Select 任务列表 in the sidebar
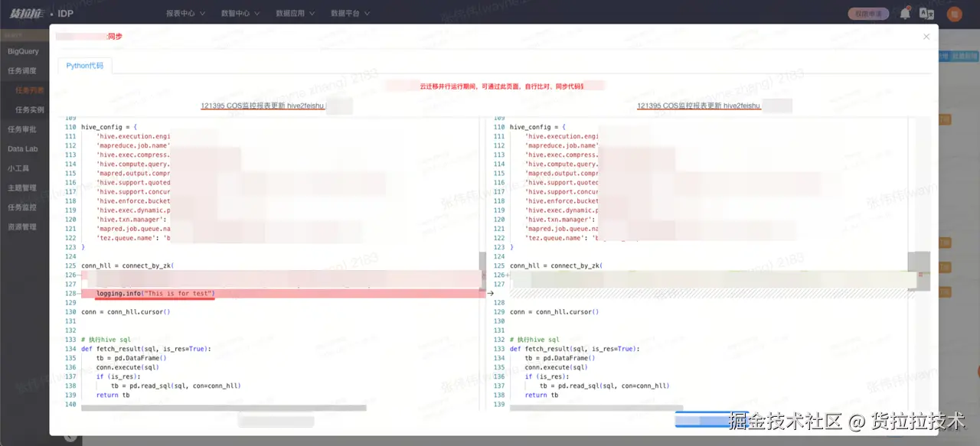The width and height of the screenshot is (980, 446). 30,90
